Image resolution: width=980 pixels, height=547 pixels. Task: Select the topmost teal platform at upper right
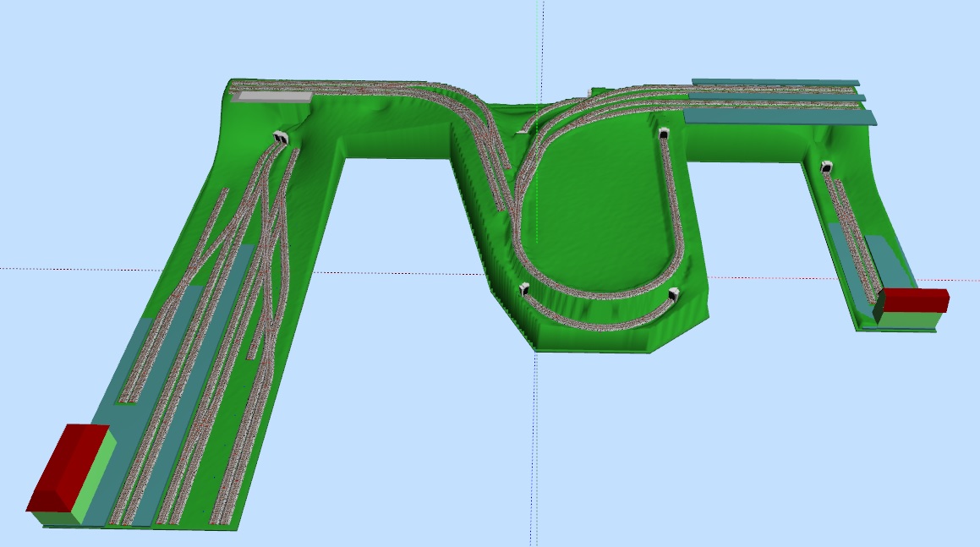click(x=774, y=83)
